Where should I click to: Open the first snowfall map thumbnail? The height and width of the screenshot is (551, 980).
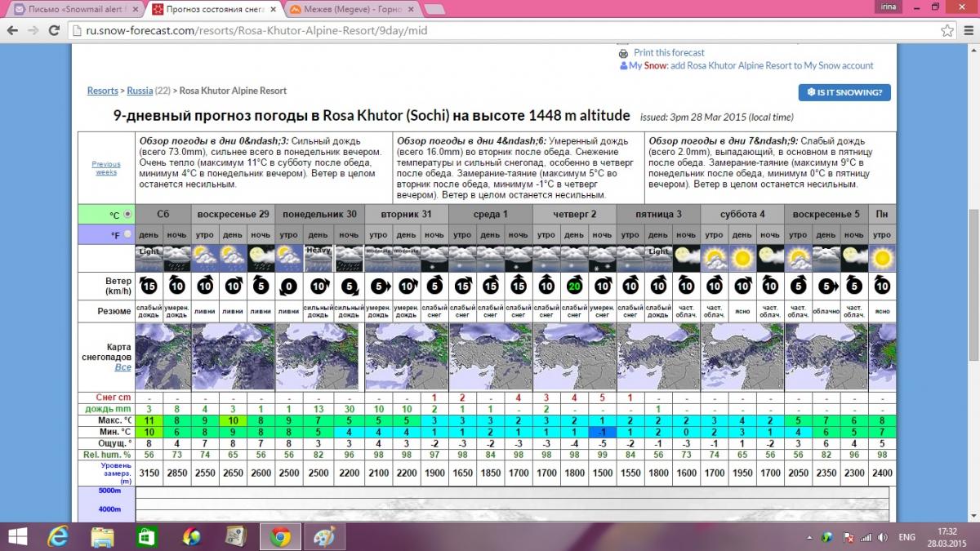click(x=162, y=356)
